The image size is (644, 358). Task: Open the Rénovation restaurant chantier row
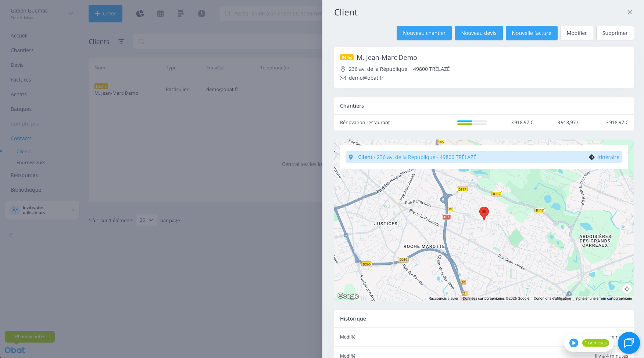(x=484, y=123)
